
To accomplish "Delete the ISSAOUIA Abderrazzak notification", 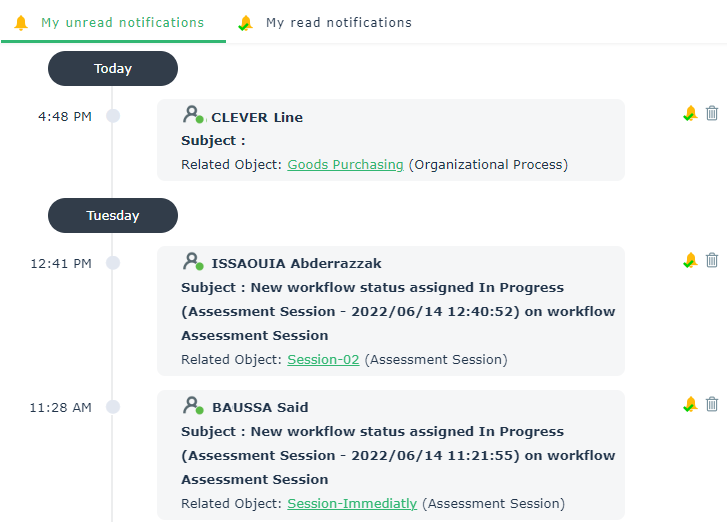I will pyautogui.click(x=712, y=260).
